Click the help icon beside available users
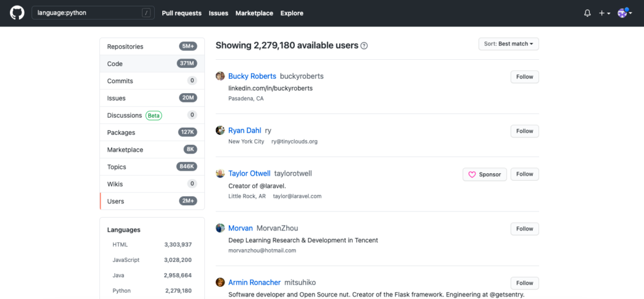 click(x=364, y=46)
